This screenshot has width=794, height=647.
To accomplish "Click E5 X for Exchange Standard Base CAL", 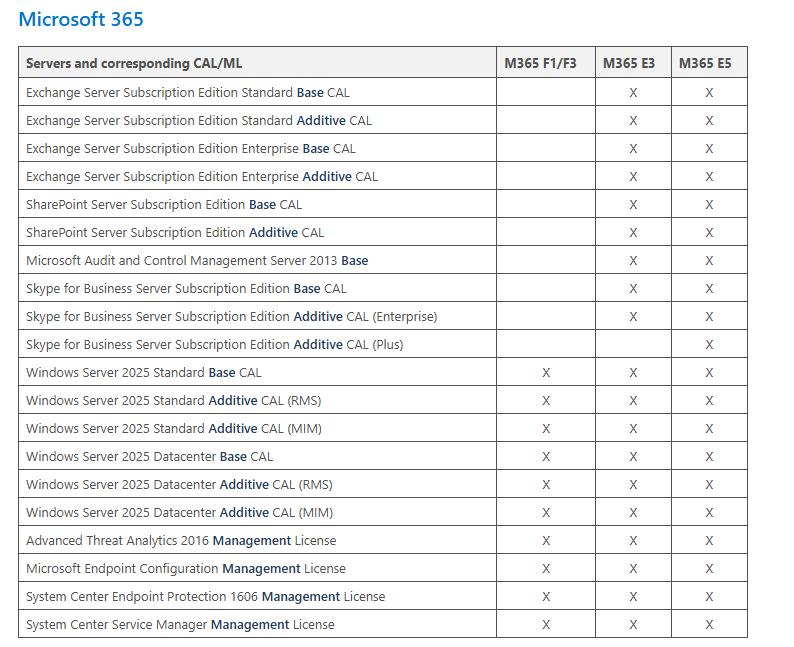I will point(709,93).
